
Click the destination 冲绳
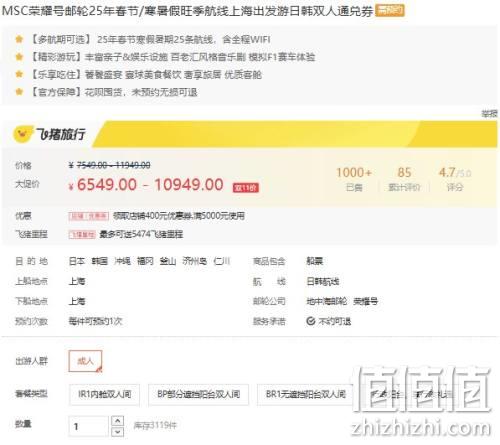click(x=122, y=261)
